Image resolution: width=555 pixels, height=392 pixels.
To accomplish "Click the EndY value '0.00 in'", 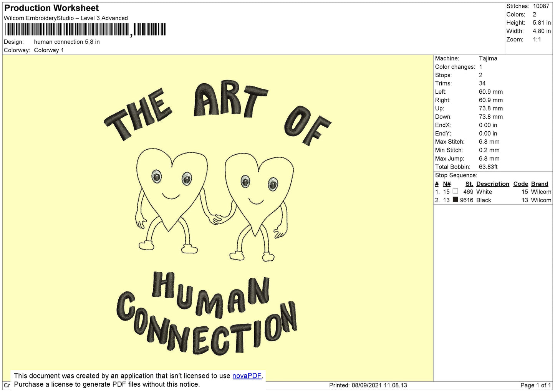I will (x=488, y=134).
